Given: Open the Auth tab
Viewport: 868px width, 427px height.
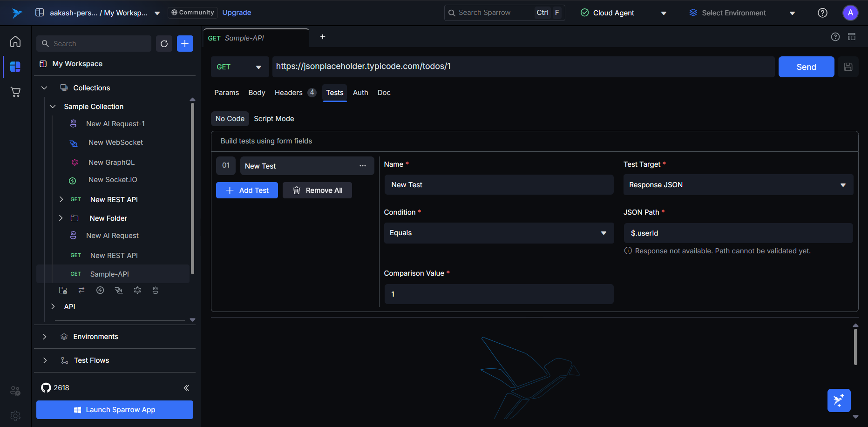Looking at the screenshot, I should (x=360, y=93).
